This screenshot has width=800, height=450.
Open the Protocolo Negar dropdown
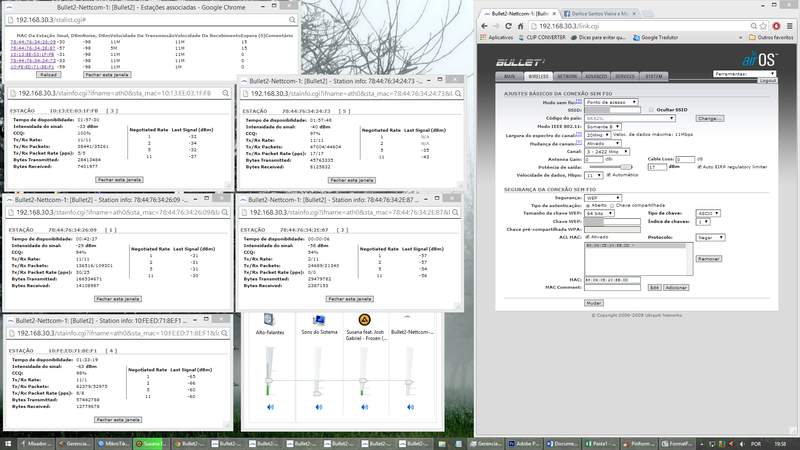point(710,238)
